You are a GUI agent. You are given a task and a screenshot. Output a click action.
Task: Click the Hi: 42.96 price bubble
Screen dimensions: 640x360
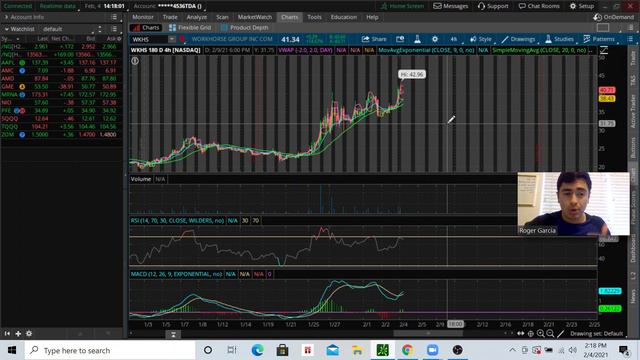point(412,74)
